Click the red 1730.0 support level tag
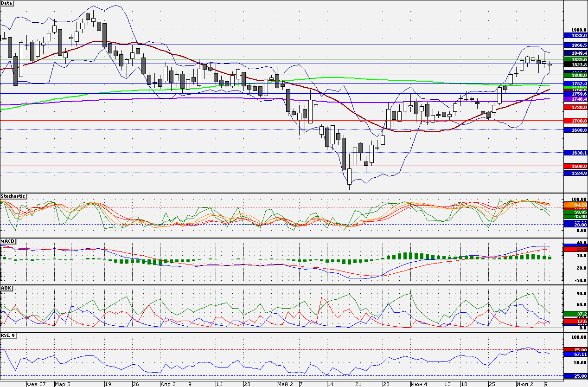Screen dimensions: 588x387 [x=575, y=107]
